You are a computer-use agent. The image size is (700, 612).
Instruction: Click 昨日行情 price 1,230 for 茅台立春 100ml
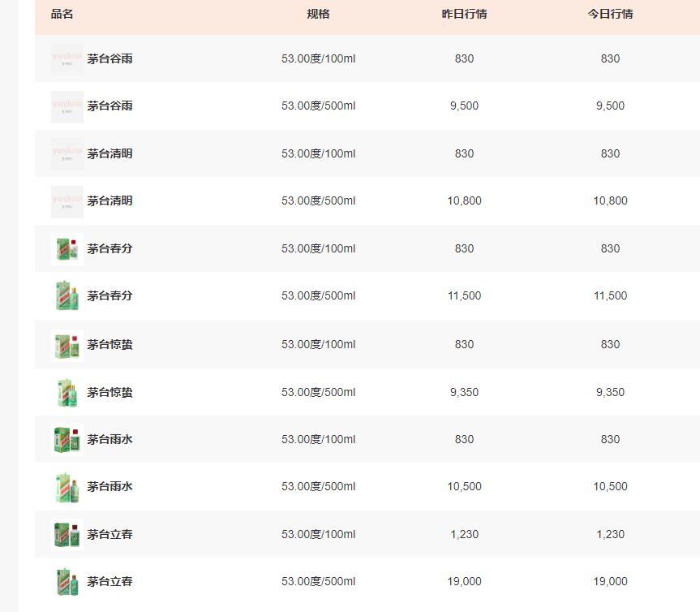tap(464, 534)
